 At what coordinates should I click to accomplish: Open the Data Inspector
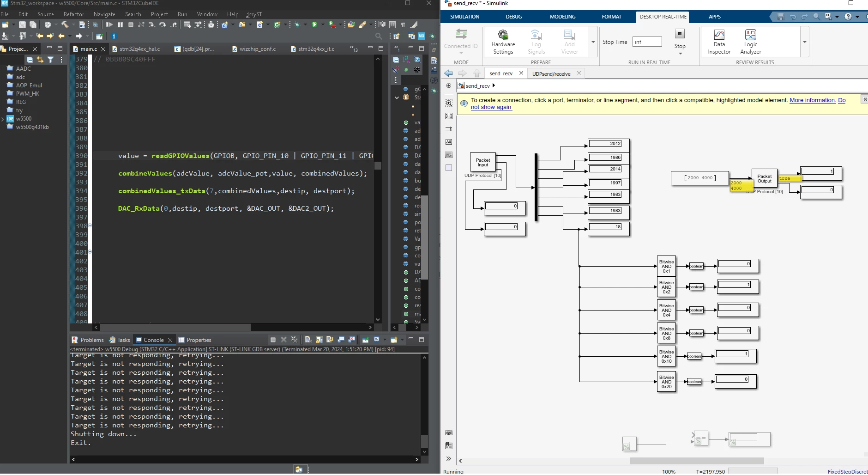coord(719,42)
